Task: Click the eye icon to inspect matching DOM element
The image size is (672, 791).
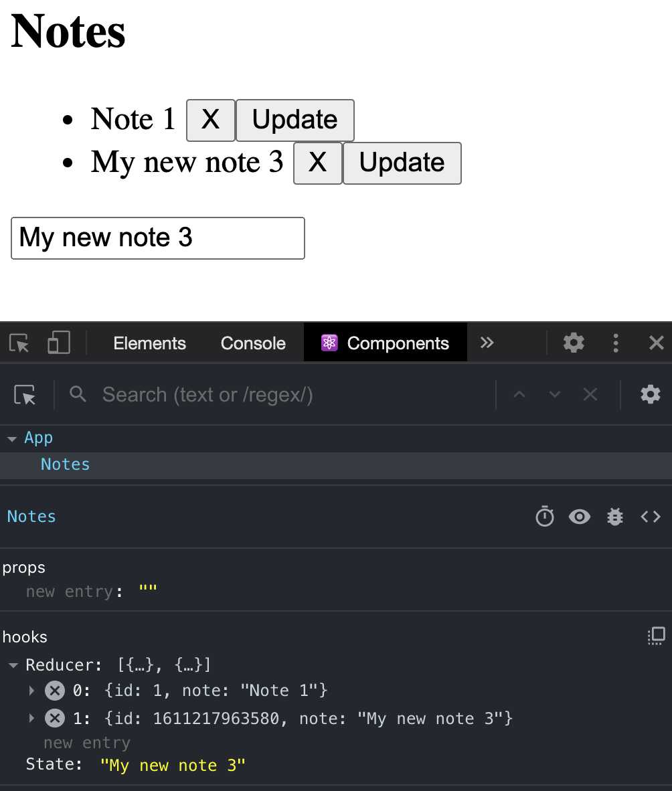Action: coord(580,517)
